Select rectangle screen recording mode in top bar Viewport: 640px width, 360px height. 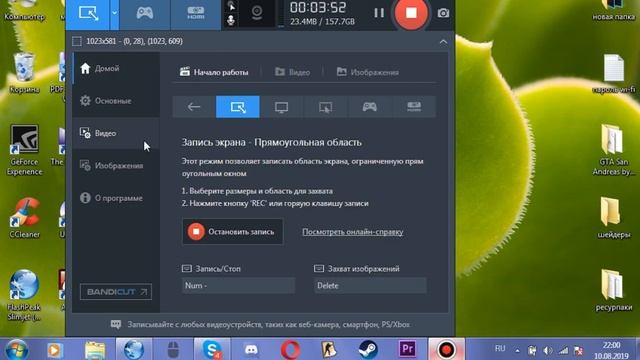(88, 13)
